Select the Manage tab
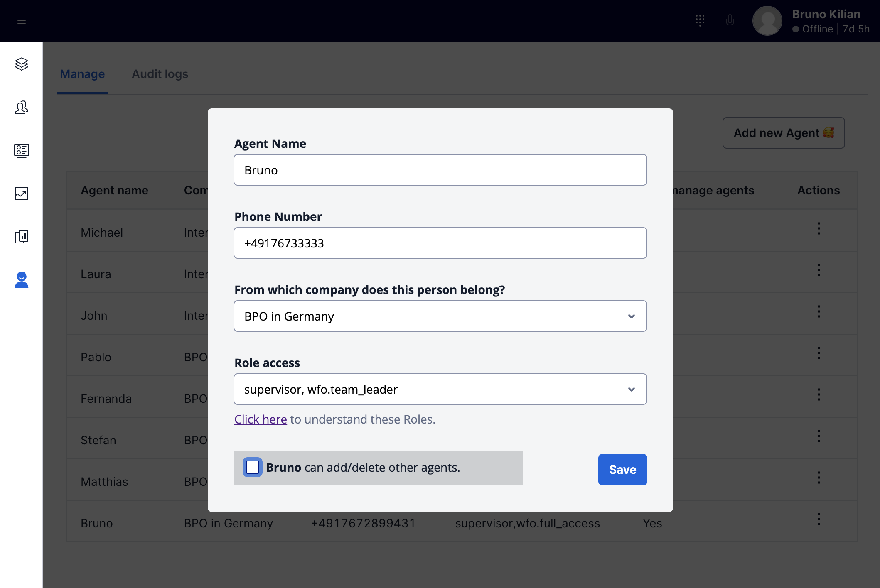The height and width of the screenshot is (588, 880). (x=82, y=74)
